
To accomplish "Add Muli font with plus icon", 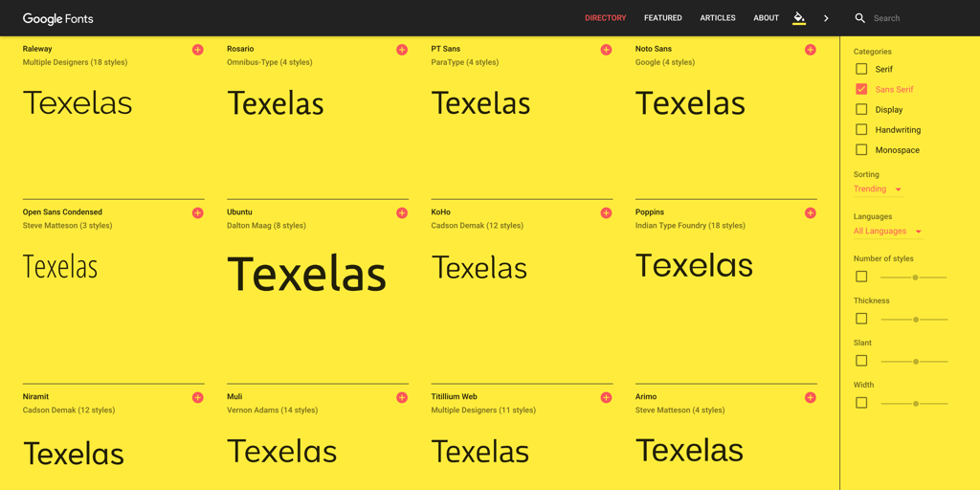I will [x=402, y=397].
